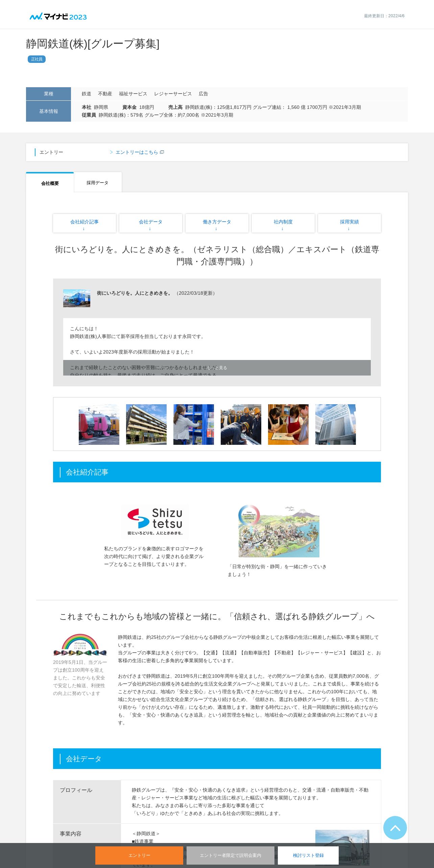This screenshot has height=868, width=434.
Task: Open the エントリーはこちら link
Action: pos(137,152)
